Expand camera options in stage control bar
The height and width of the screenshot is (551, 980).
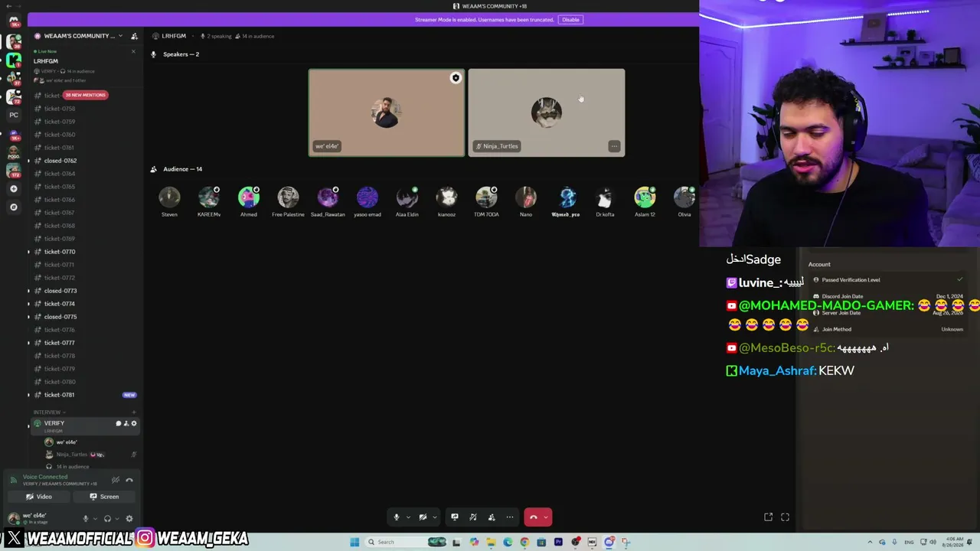point(434,517)
